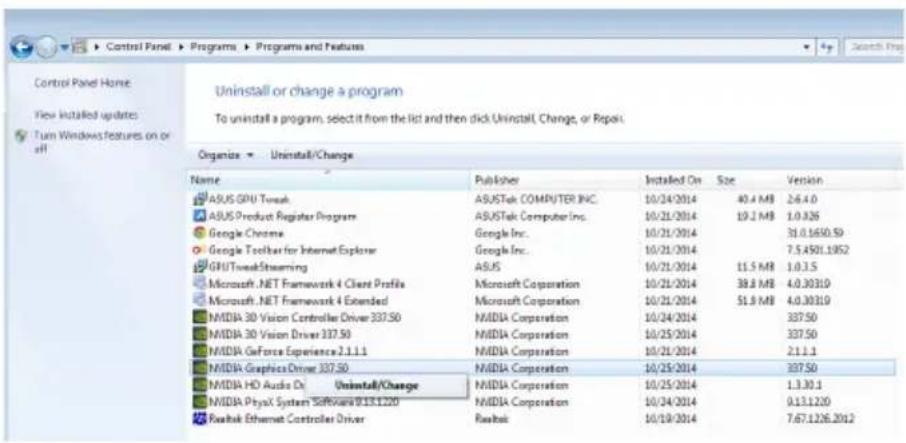Click ASUSTeK COMPUTER INC. publisher cell

pyautogui.click(x=536, y=200)
